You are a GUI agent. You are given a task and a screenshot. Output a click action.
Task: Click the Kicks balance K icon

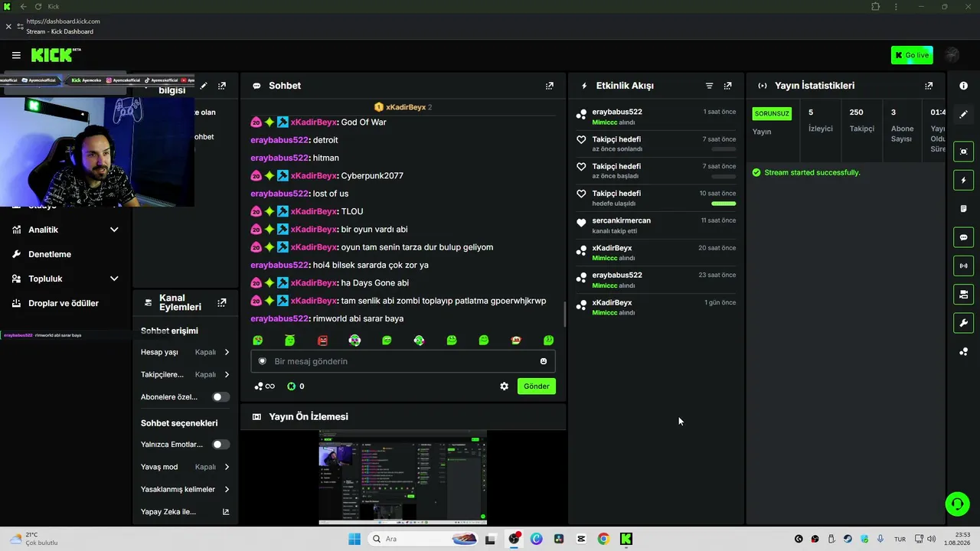pos(291,386)
